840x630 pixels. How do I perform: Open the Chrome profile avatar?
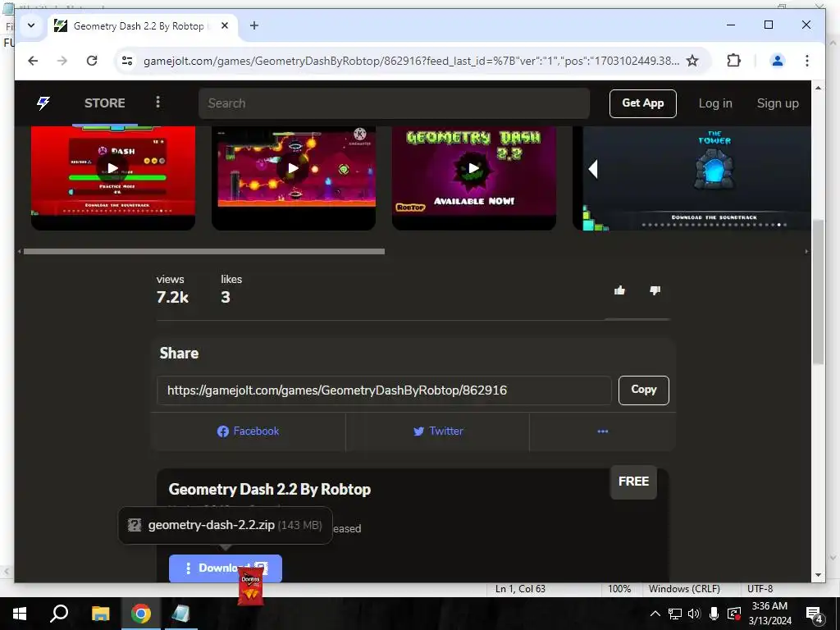(778, 61)
